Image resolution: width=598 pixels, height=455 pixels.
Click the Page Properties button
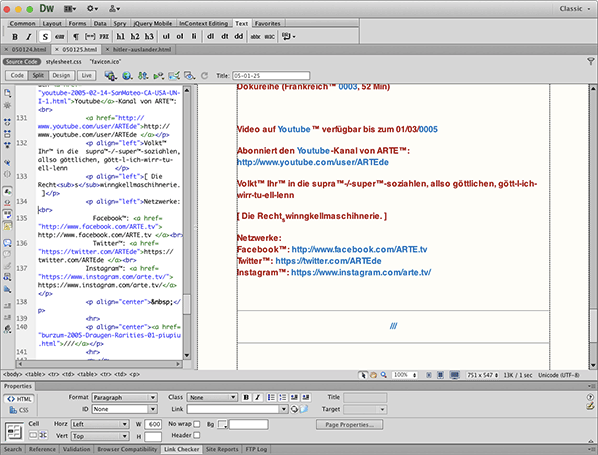[349, 424]
